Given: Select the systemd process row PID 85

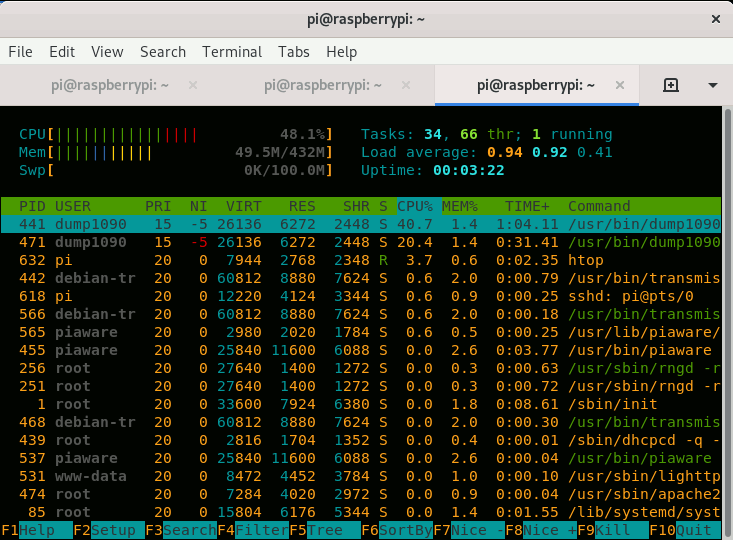Looking at the screenshot, I should coord(361,512).
